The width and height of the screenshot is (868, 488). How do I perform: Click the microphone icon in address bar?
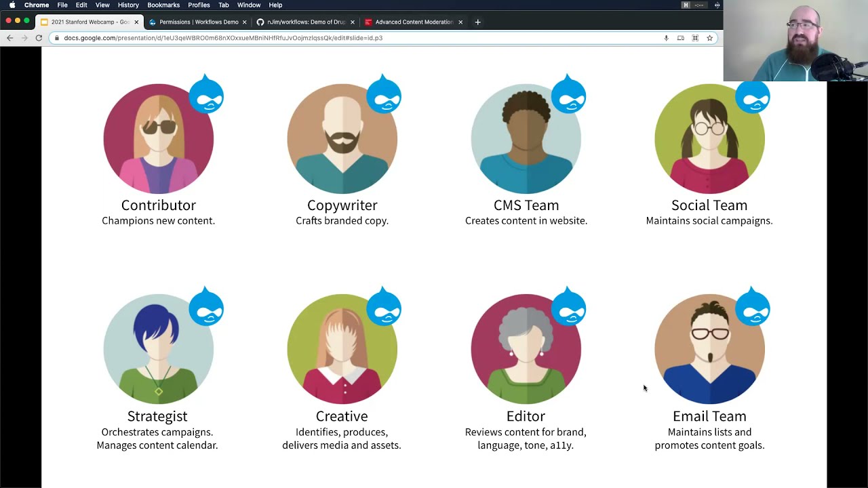(666, 38)
